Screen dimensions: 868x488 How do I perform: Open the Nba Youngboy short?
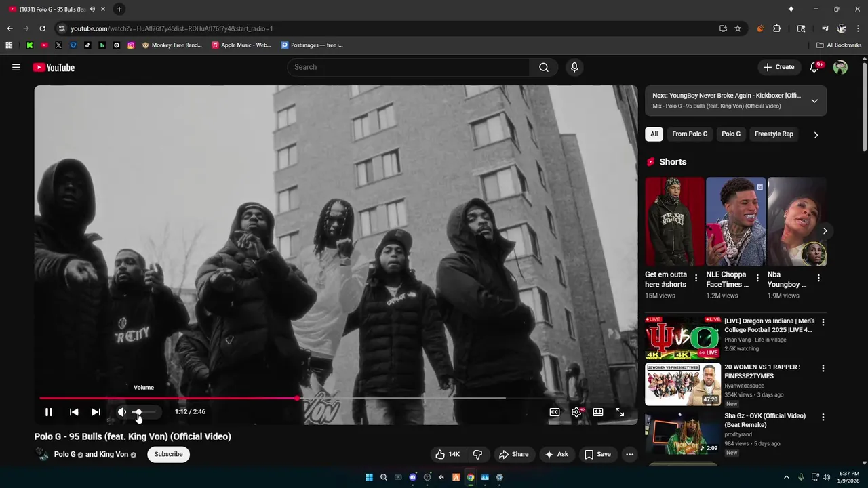pos(797,222)
